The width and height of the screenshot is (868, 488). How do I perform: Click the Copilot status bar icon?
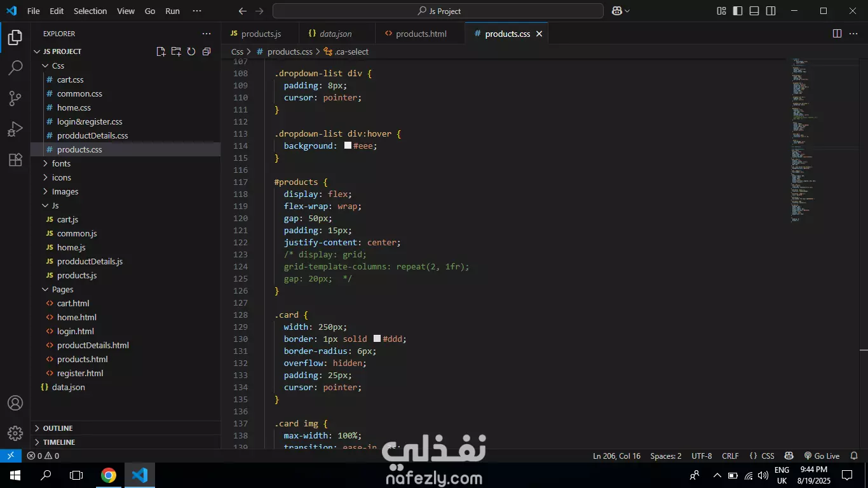pyautogui.click(x=789, y=456)
